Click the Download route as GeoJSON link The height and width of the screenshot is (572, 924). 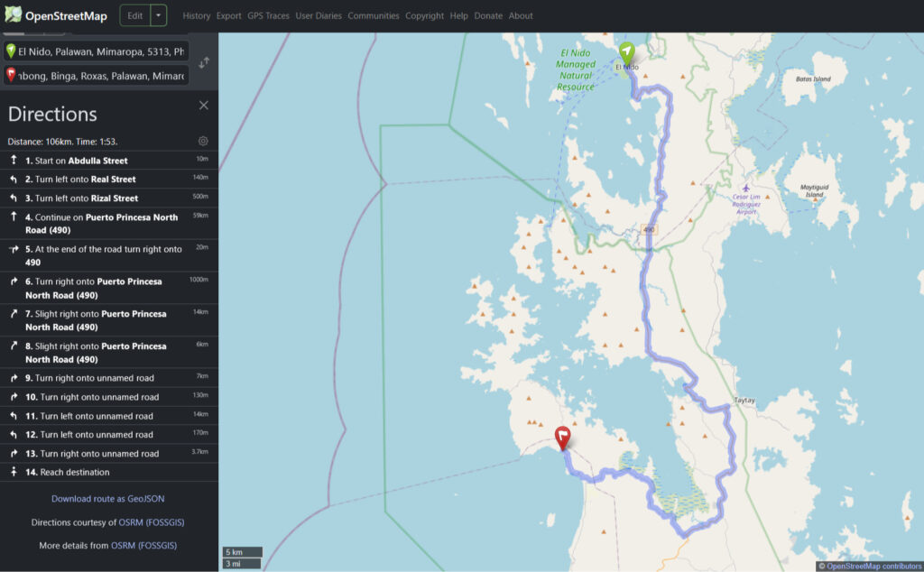tap(108, 498)
